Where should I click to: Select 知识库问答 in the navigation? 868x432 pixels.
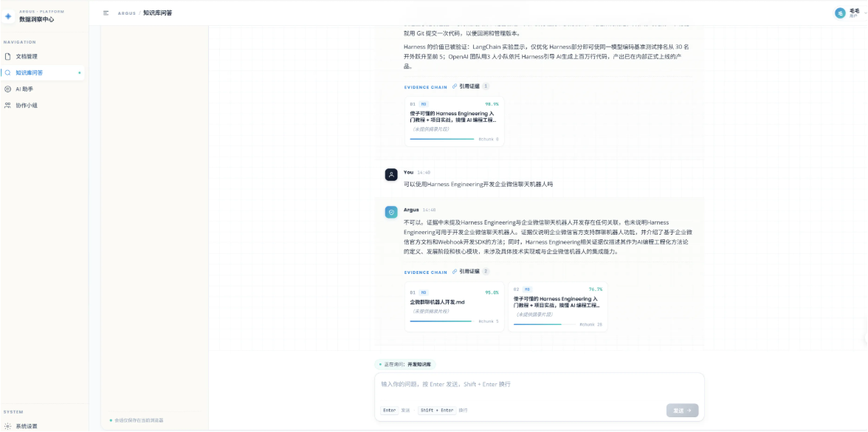[x=43, y=72]
